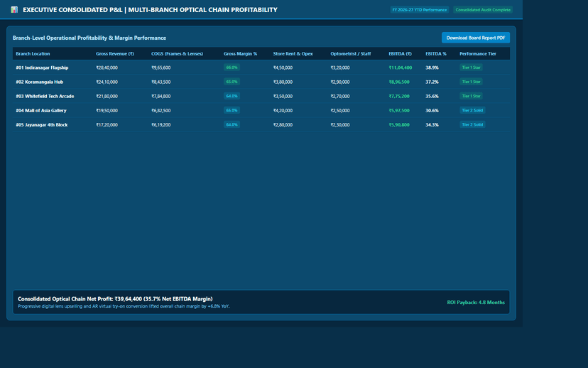Select the #02 Koramangala Hub branch row
The height and width of the screenshot is (368, 588).
pos(261,82)
